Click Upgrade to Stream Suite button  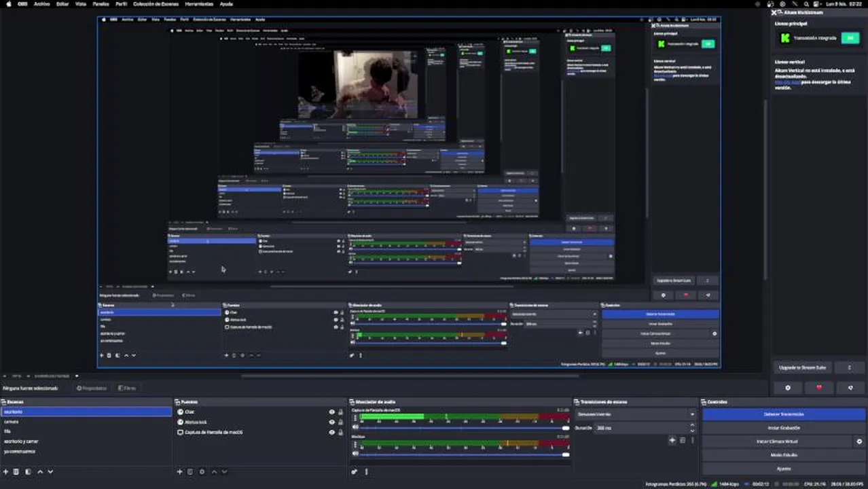pos(803,367)
